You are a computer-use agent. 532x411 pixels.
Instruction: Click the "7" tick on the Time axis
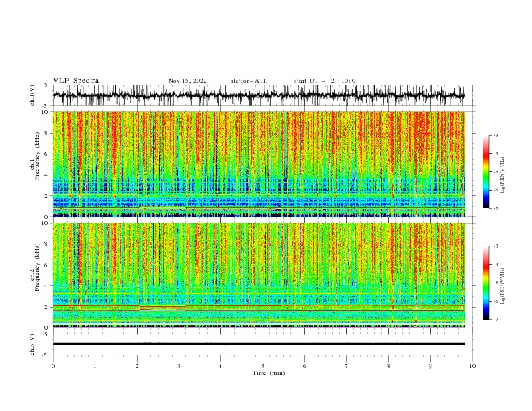[x=346, y=366]
